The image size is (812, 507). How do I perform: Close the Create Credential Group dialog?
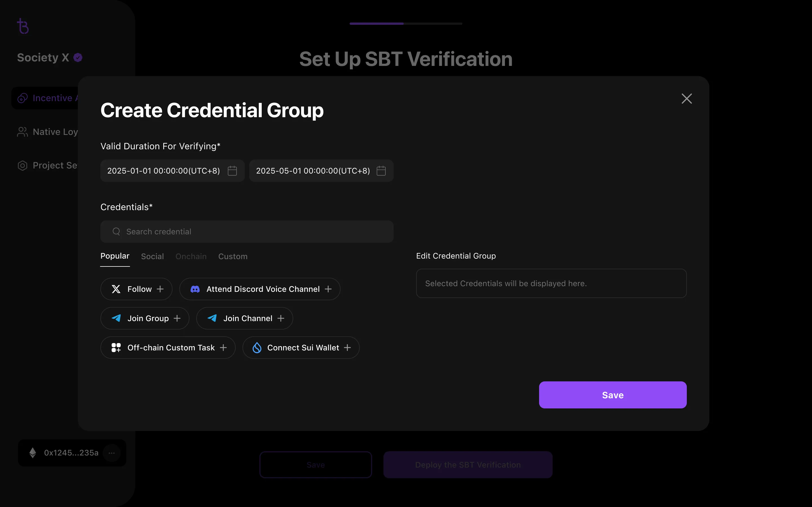pyautogui.click(x=687, y=99)
